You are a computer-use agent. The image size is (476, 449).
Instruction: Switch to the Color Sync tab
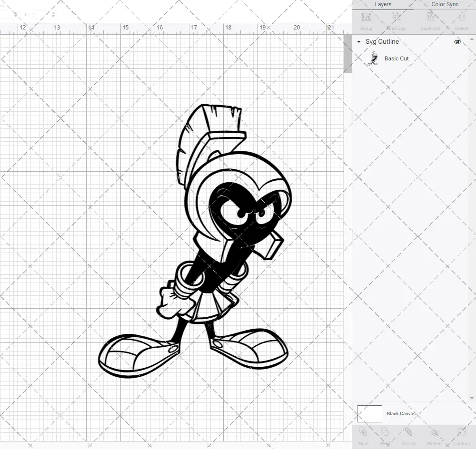click(445, 4)
